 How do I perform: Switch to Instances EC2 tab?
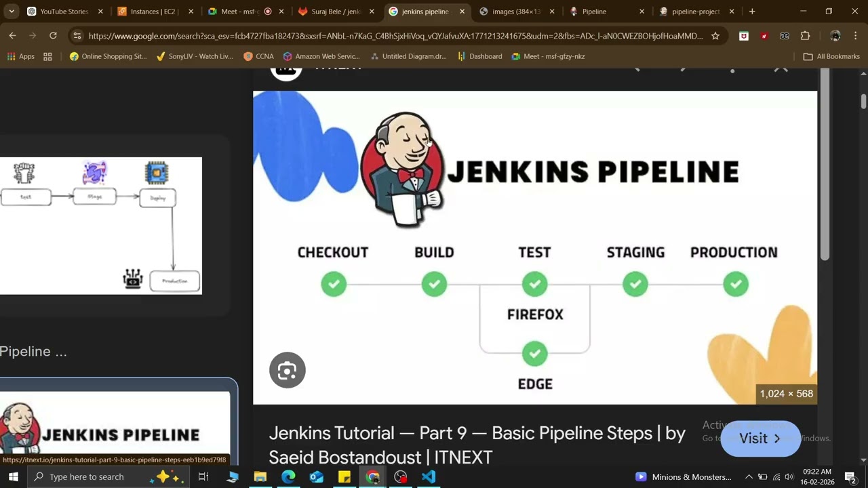coord(155,12)
